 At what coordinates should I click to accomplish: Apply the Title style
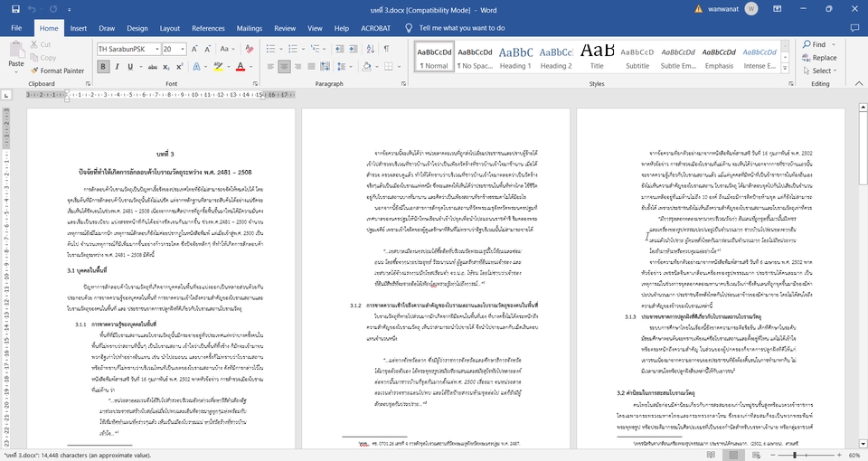597,57
